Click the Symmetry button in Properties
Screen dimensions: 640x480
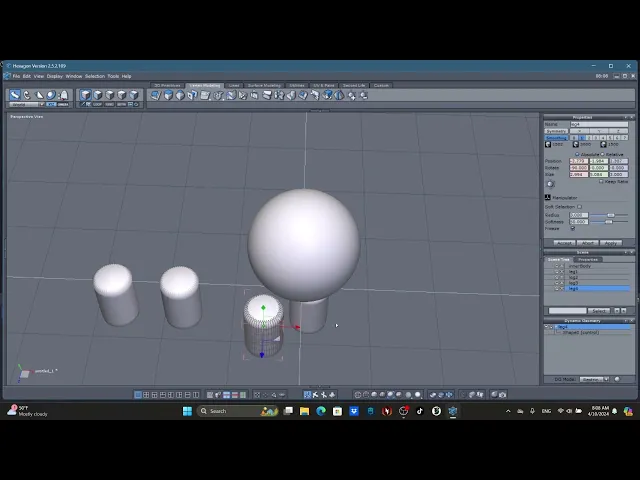[x=556, y=131]
